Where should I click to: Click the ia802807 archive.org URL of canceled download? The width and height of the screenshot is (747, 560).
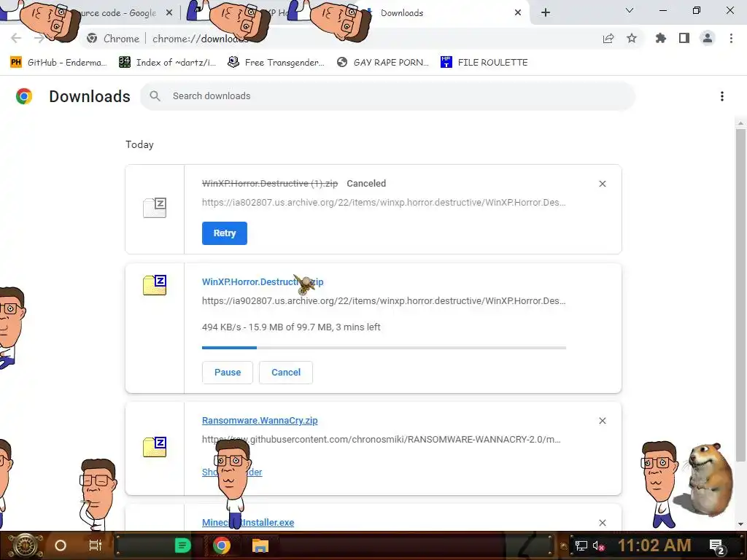[x=384, y=203]
